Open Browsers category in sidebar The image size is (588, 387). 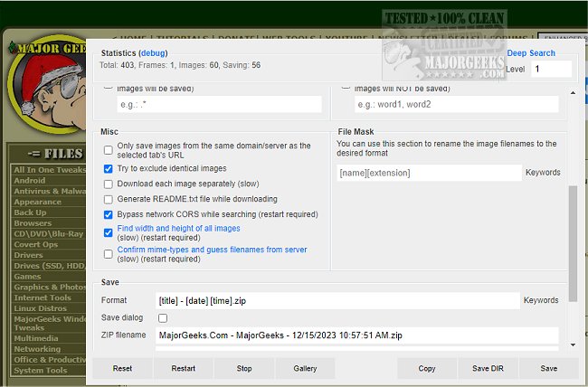[x=33, y=223]
